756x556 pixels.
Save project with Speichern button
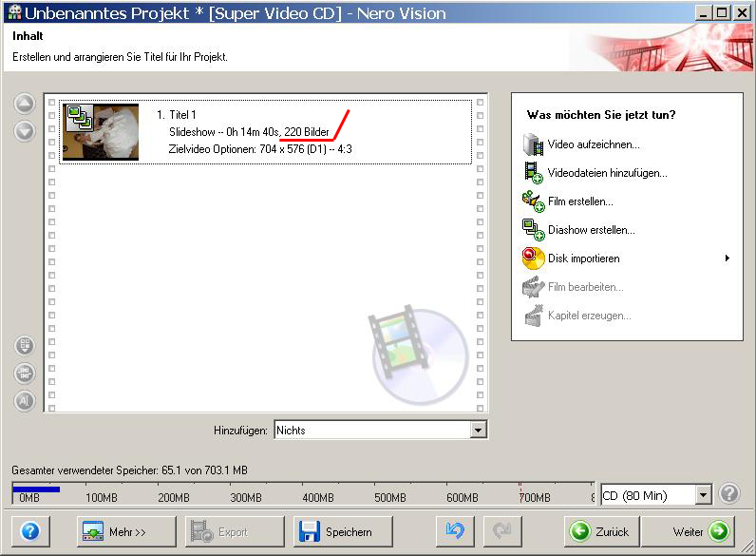pyautogui.click(x=343, y=531)
